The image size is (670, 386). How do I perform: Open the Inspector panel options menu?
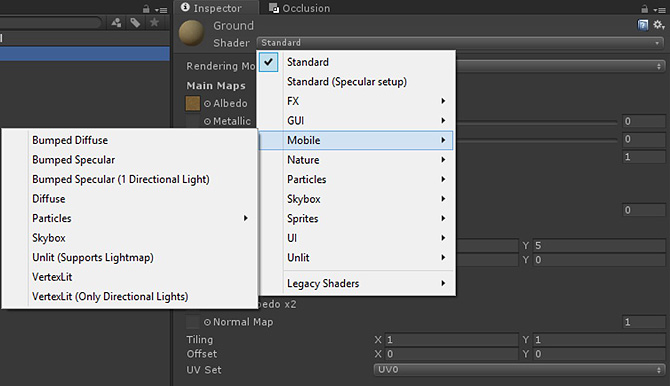[659, 9]
